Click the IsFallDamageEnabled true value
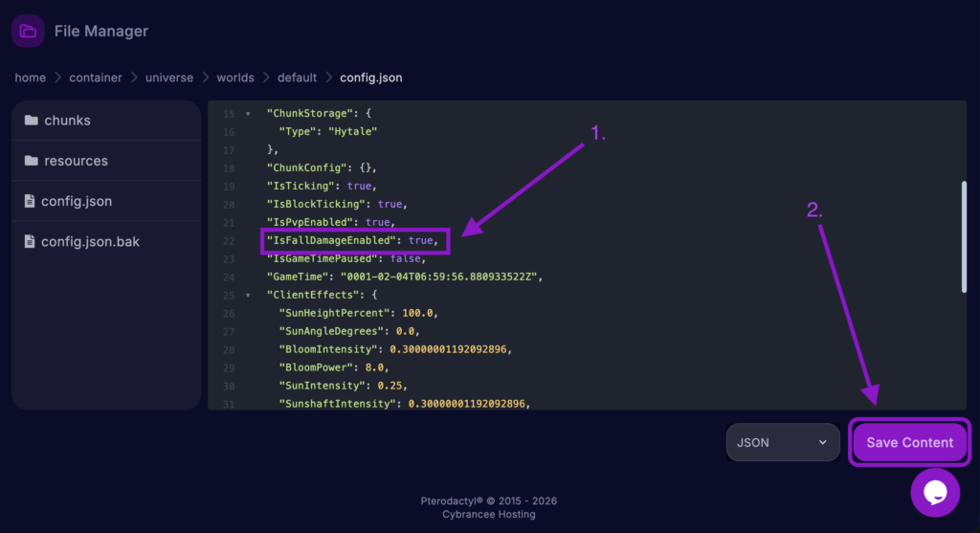Viewport: 980px width, 533px height. 421,240
